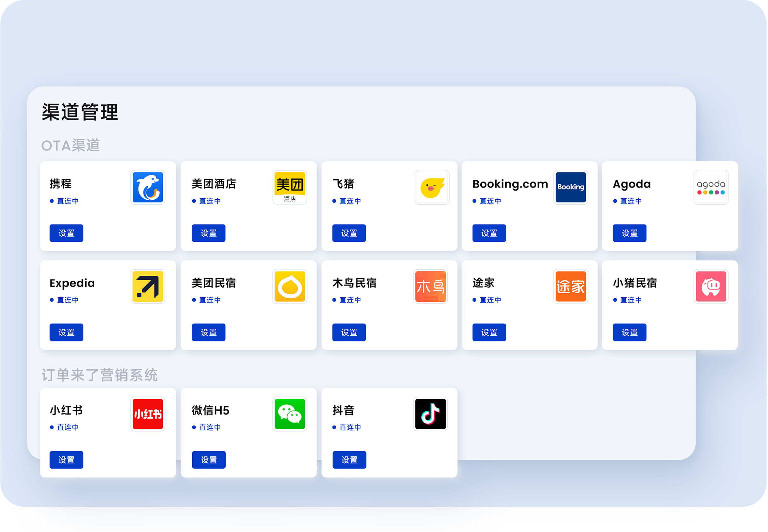This screenshot has height=532, width=768.
Task: Open settings (设置) for Agoda
Action: (630, 233)
